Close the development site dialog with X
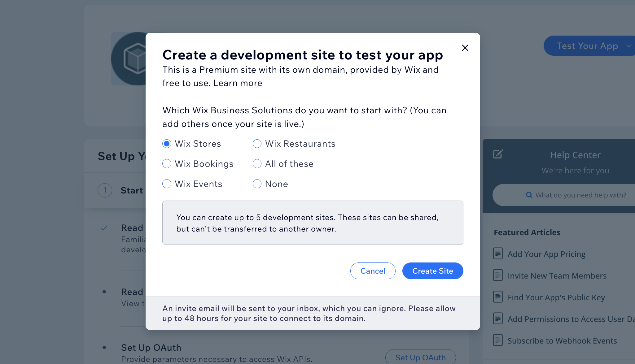Viewport: 635px width, 364px height. [465, 48]
